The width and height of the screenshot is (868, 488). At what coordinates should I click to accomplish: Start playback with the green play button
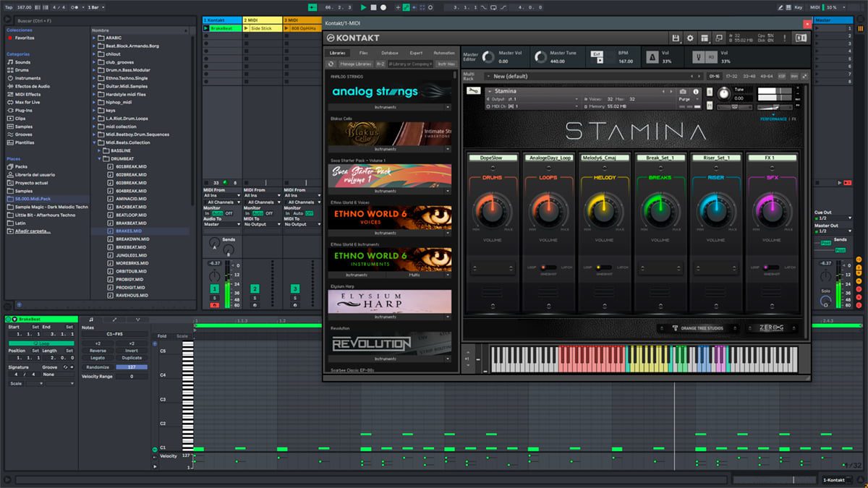point(363,7)
